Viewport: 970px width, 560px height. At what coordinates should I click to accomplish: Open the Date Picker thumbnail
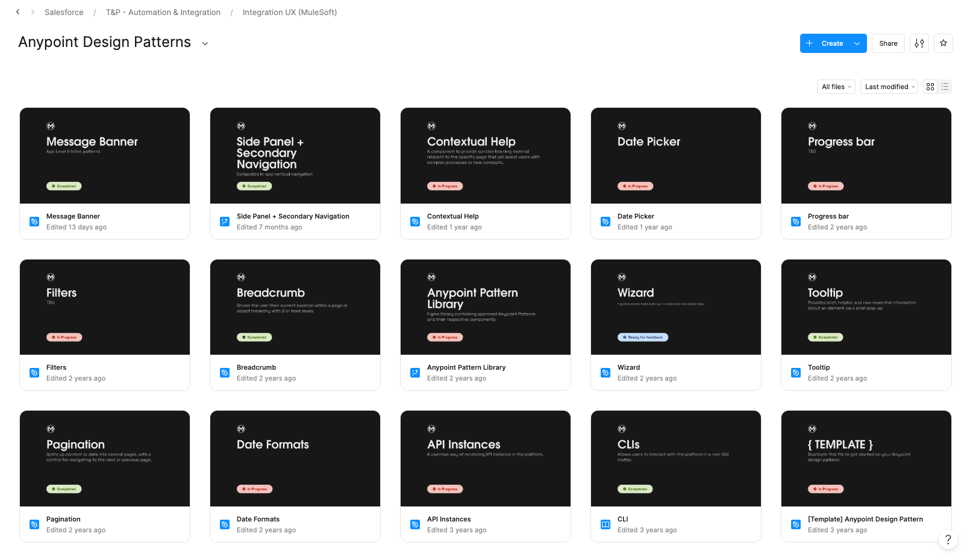tap(676, 156)
